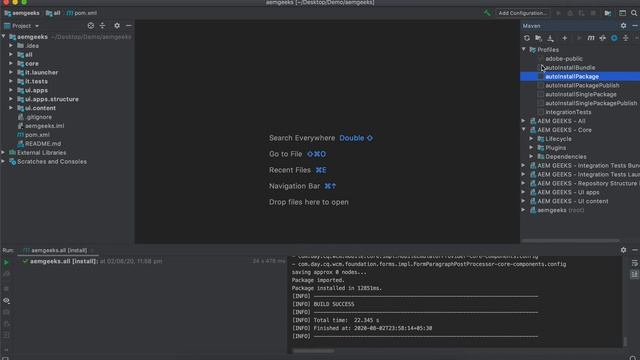640x360 pixels.
Task: Click Collapse All icon in Maven toolbar
Action: coord(626,38)
